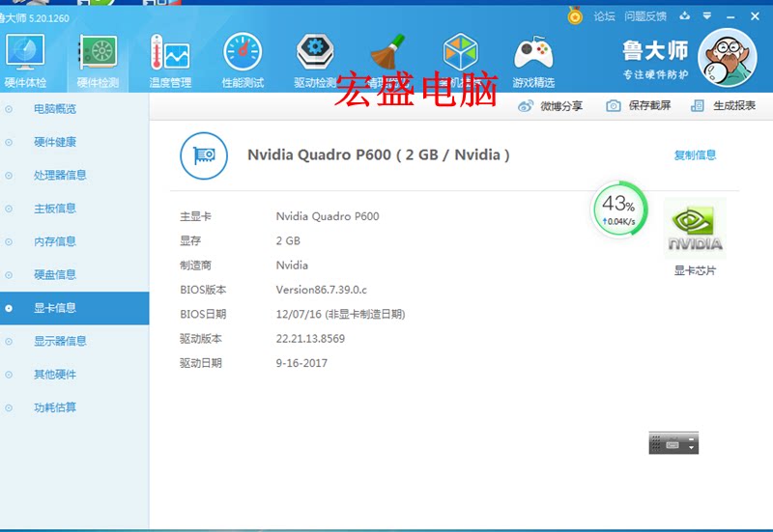Click the NVIDIA chip logo thumbnail
773x532 pixels.
(x=695, y=228)
